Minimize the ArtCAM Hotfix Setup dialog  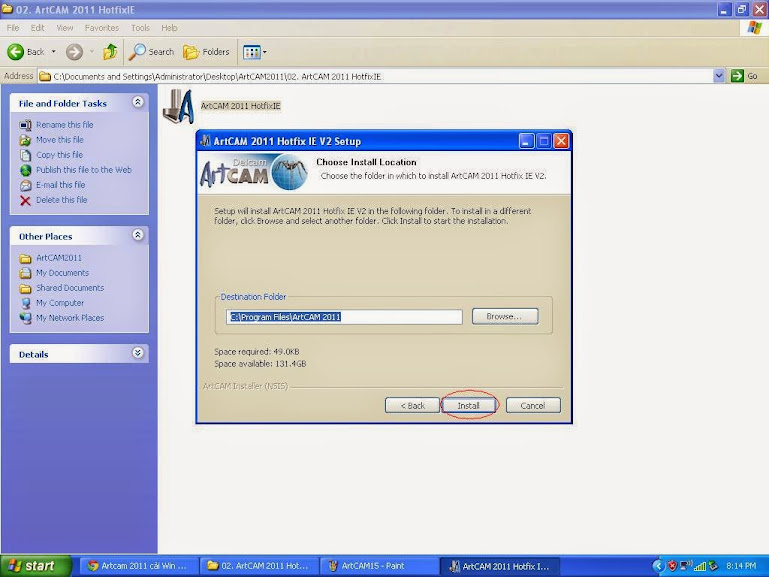point(526,141)
